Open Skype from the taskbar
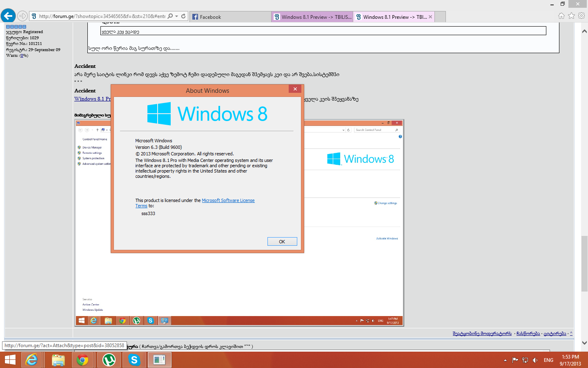This screenshot has width=588, height=368. (134, 360)
